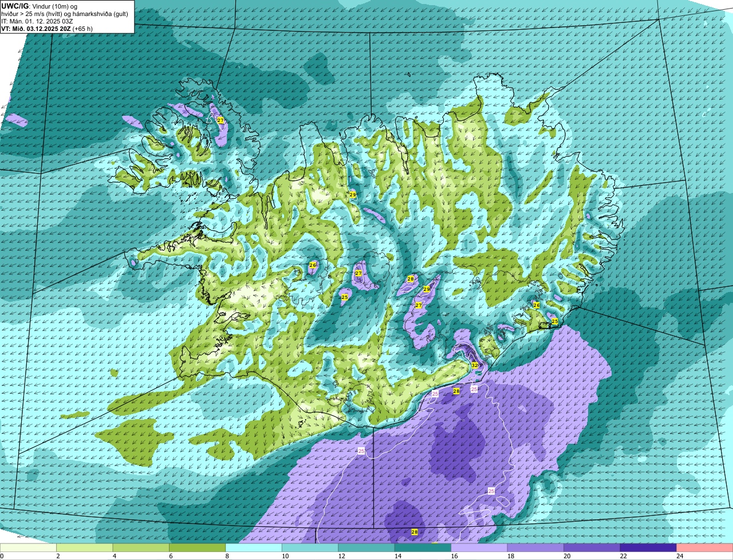733x560 pixels.
Task: Click the pink swatch above 24 m/s
Action: pos(705,547)
